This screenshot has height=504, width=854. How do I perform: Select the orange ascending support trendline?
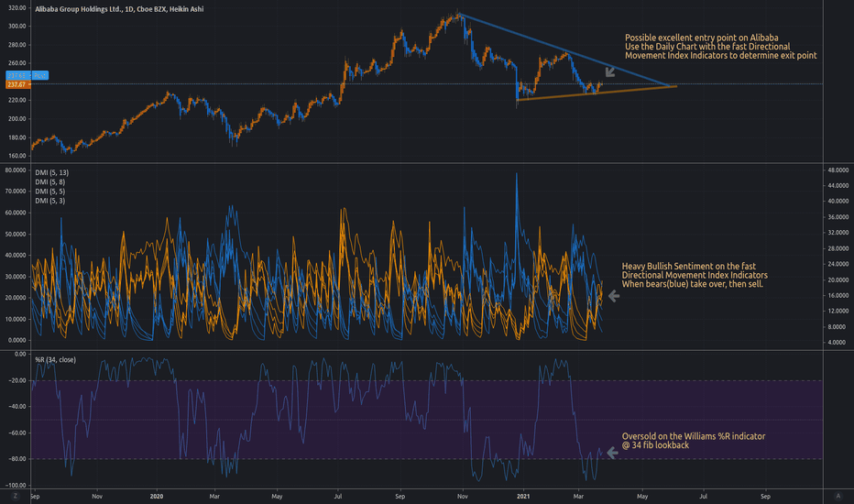[x=597, y=93]
